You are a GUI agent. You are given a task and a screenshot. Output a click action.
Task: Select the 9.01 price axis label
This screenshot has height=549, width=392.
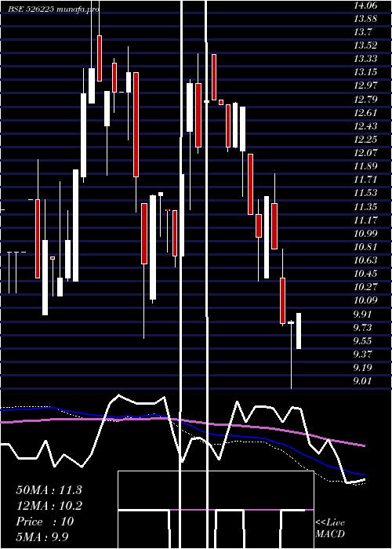pos(362,381)
